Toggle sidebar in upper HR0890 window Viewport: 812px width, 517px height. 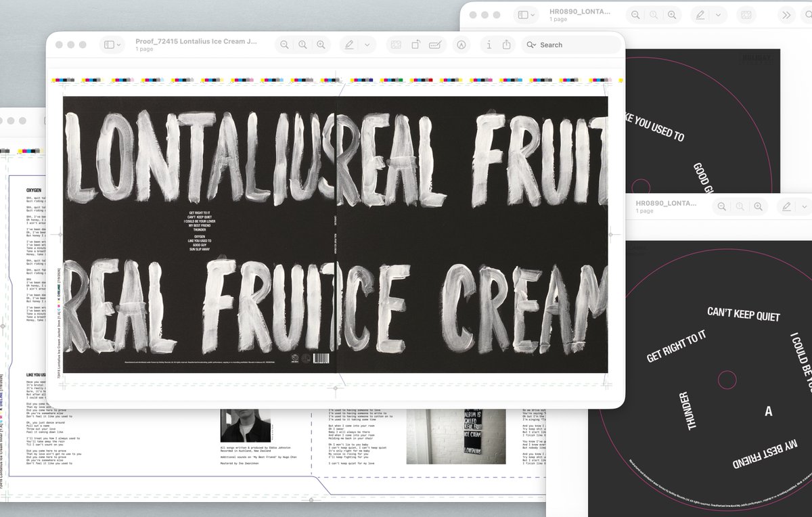tap(522, 14)
